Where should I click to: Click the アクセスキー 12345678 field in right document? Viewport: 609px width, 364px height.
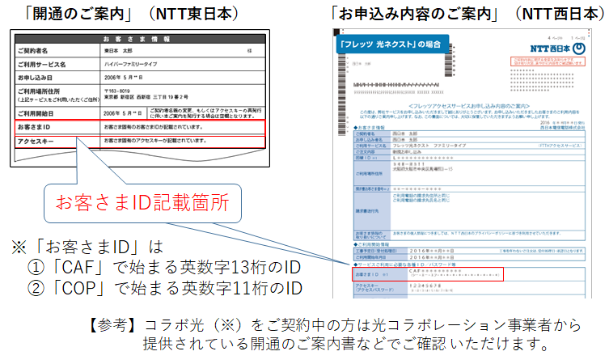click(x=419, y=288)
